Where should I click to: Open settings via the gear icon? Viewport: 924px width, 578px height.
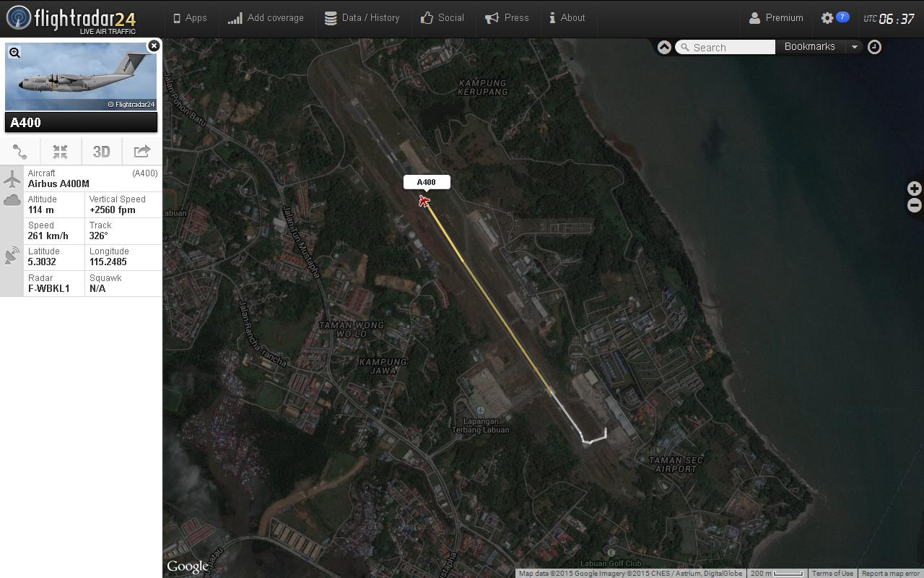[827, 18]
